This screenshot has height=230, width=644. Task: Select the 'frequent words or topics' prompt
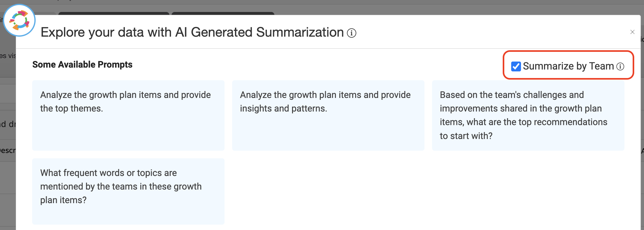[x=128, y=191]
